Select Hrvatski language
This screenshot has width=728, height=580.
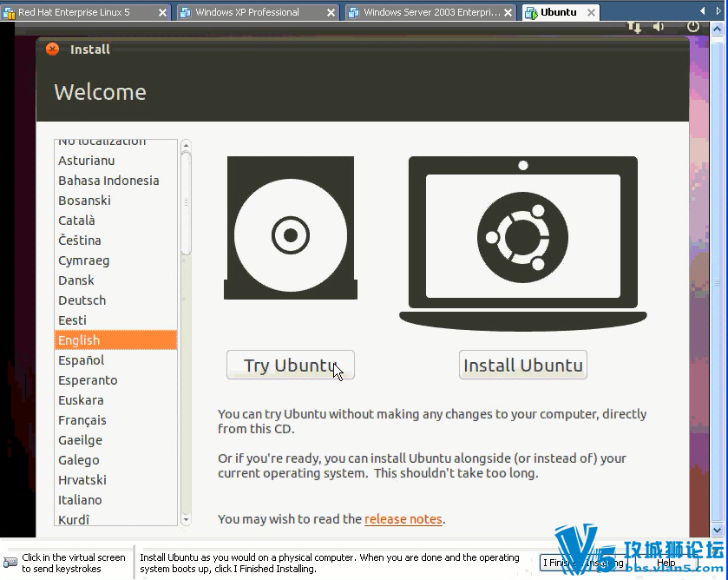pyautogui.click(x=115, y=480)
